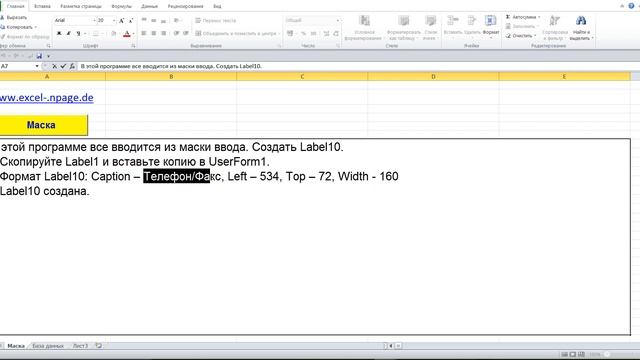The width and height of the screenshot is (640, 360).
Task: Align text right in the ribbon
Action: pyautogui.click(x=163, y=33)
